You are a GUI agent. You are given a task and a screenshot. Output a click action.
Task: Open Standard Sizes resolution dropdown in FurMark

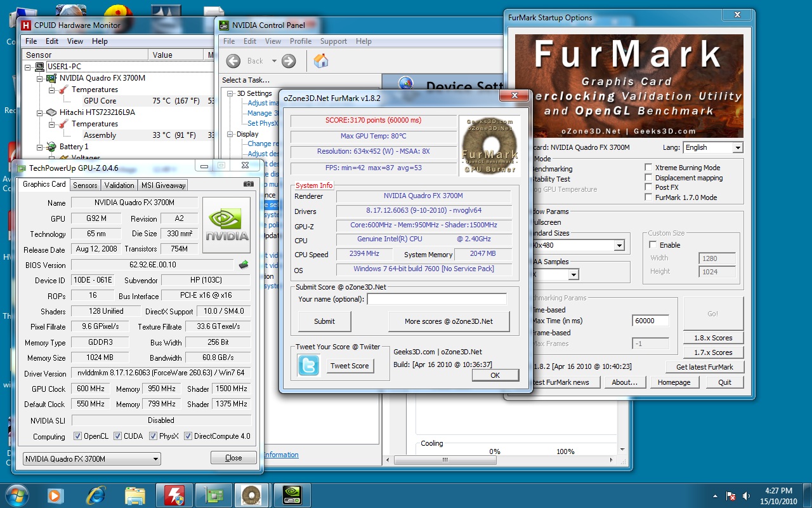619,245
